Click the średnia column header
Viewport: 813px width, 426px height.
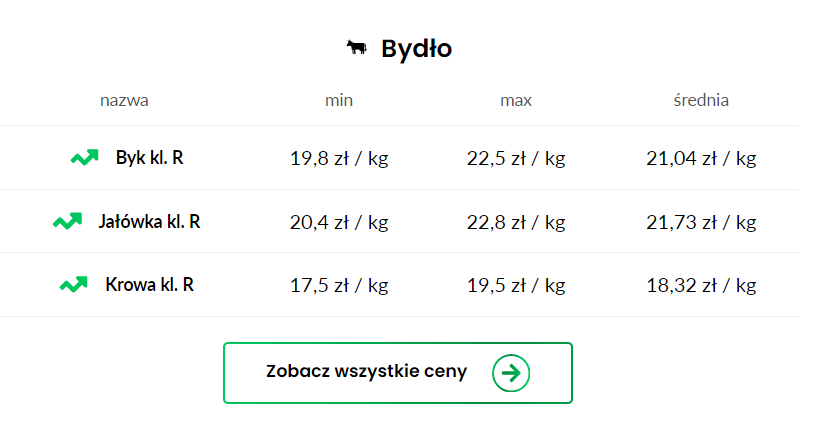[701, 100]
